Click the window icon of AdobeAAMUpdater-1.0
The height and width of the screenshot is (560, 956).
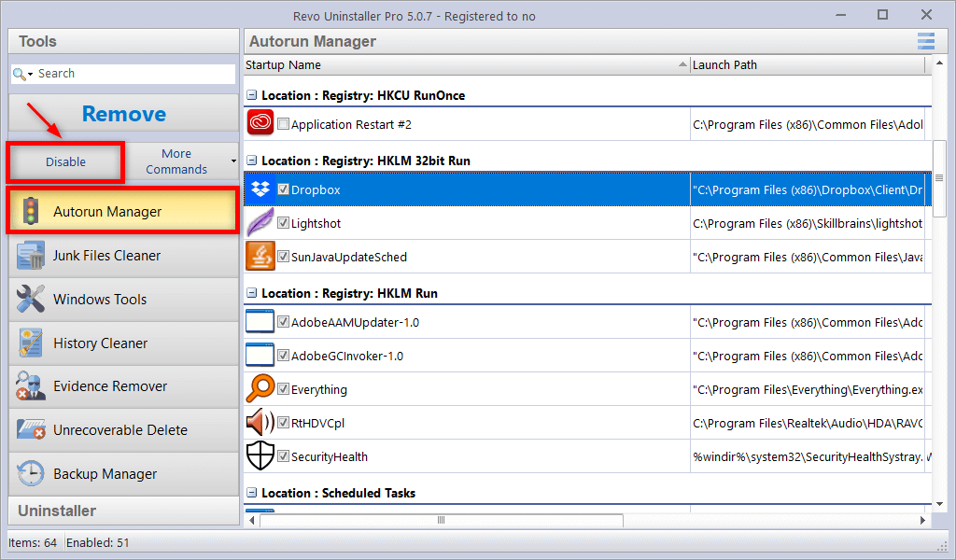pos(260,321)
